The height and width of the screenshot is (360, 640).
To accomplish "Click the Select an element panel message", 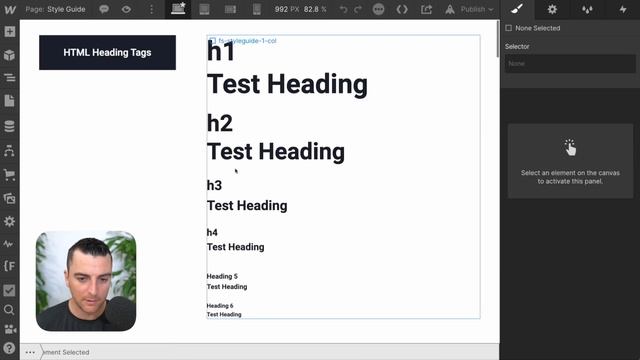I will coord(570,177).
